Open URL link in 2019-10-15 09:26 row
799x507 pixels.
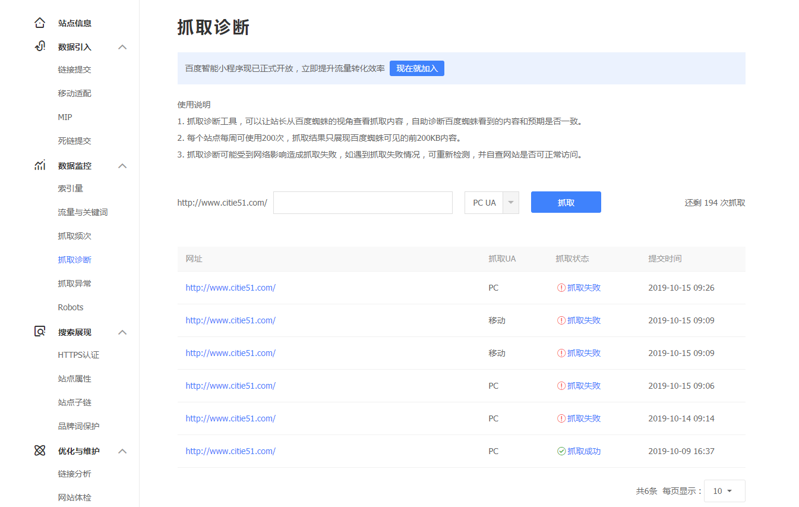(x=230, y=288)
